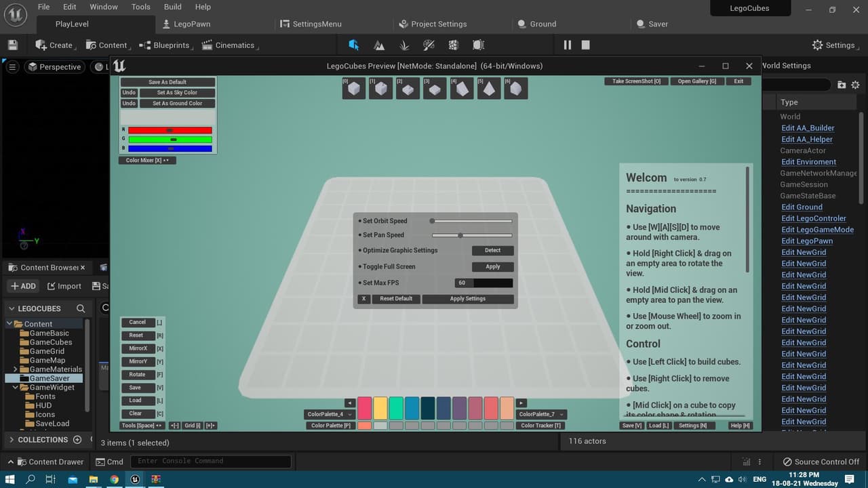Screen dimensions: 868x488
Task: Open the ColorPalette_7 dropdown
Action: pyautogui.click(x=541, y=414)
